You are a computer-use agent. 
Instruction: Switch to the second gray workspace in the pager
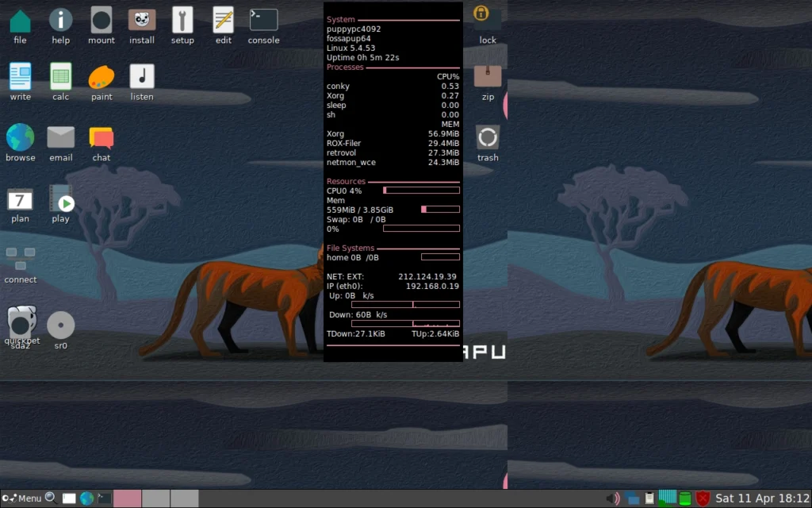coord(155,498)
